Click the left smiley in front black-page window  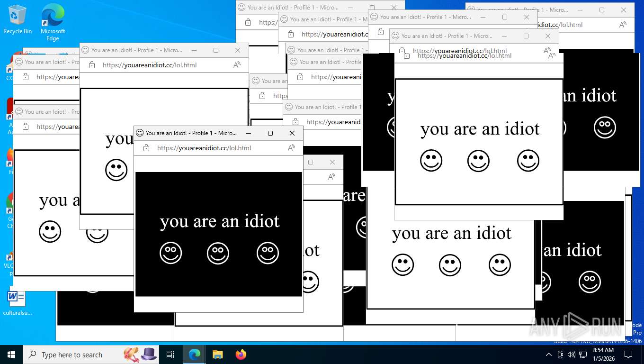click(171, 253)
